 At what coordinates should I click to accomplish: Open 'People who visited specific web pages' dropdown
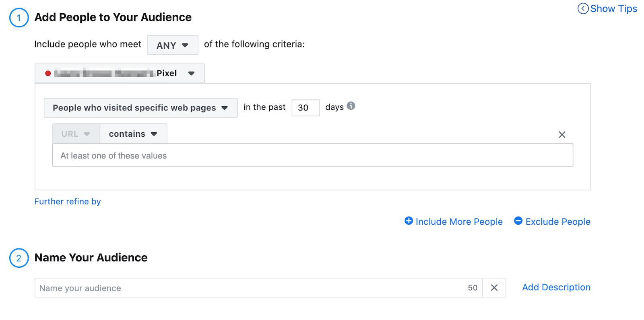(140, 108)
